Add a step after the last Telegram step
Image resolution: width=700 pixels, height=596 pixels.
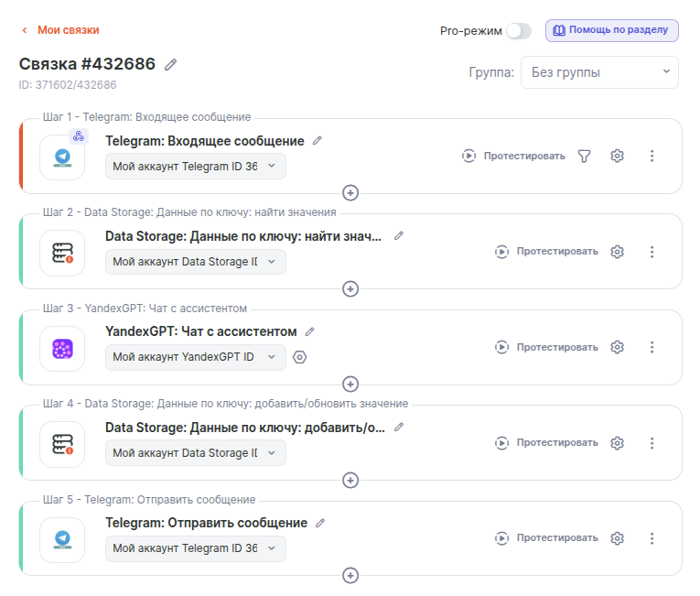(x=350, y=575)
